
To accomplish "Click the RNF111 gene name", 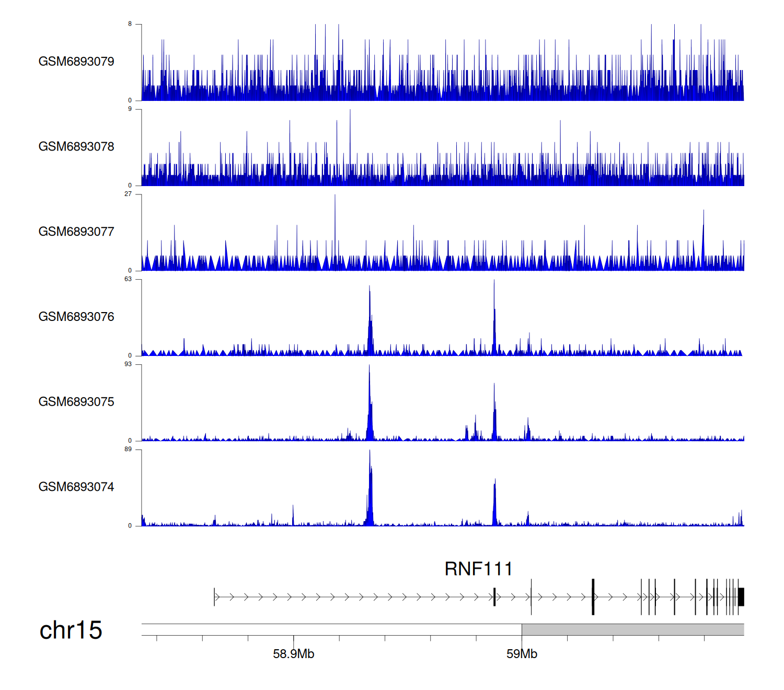I will (x=478, y=569).
